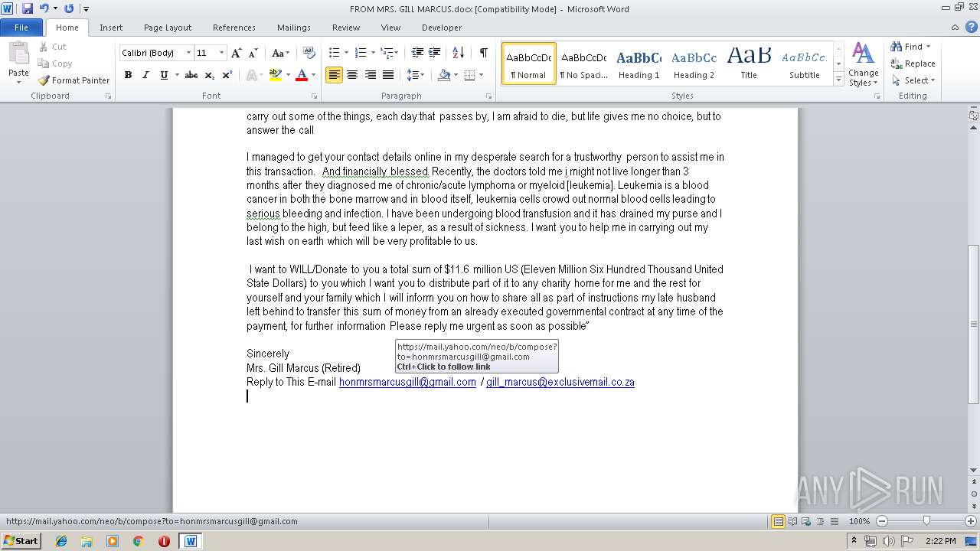Click the Increase Indent icon
The height and width of the screenshot is (551, 980).
(434, 53)
